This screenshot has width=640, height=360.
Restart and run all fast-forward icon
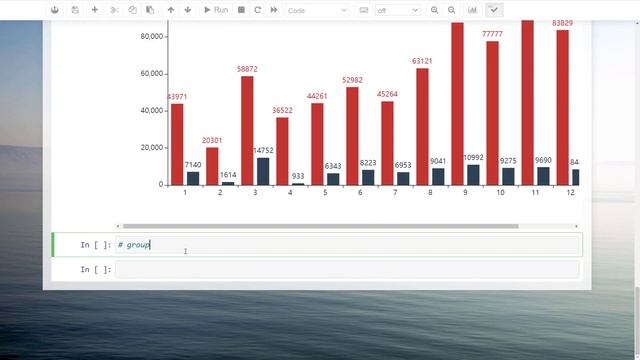(274, 10)
